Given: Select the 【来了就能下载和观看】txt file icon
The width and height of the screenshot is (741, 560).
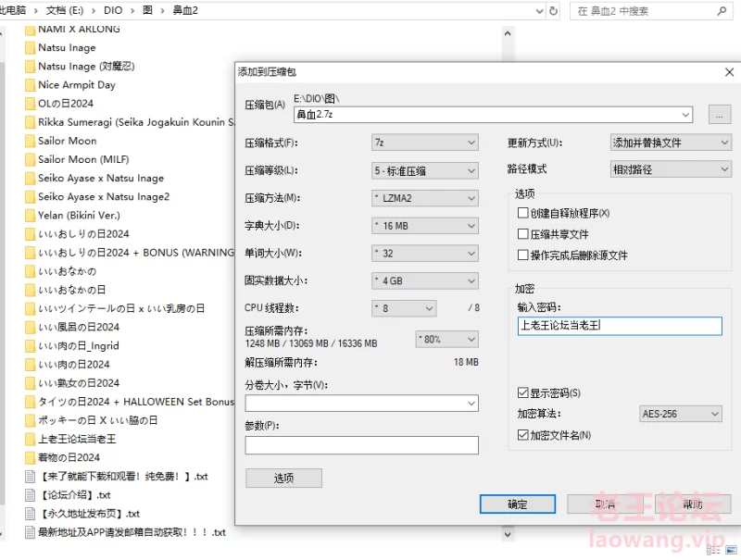Looking at the screenshot, I should pyautogui.click(x=30, y=477).
